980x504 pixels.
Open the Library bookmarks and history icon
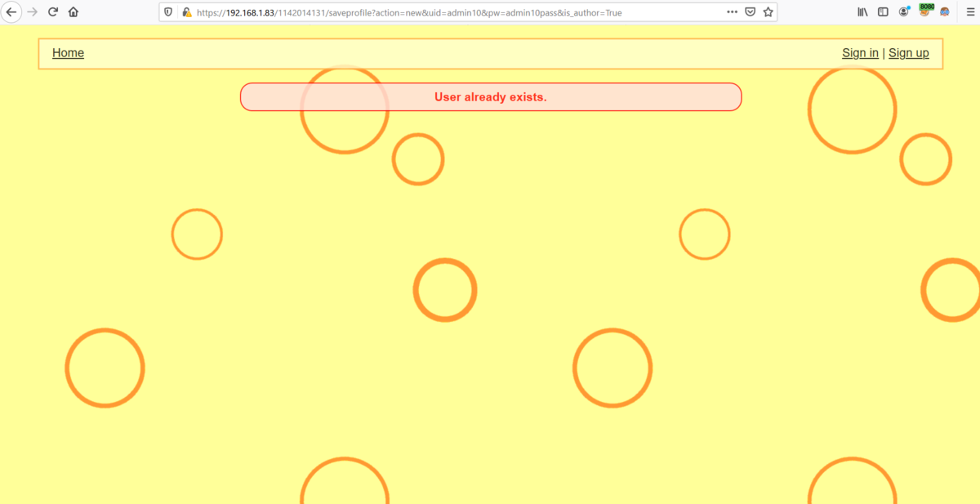863,12
